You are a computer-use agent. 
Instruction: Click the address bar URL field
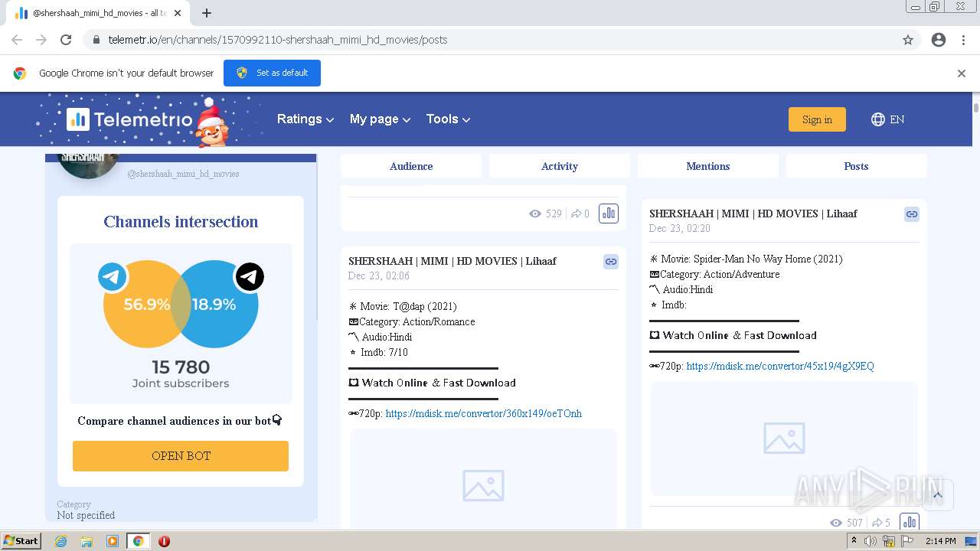pos(490,40)
